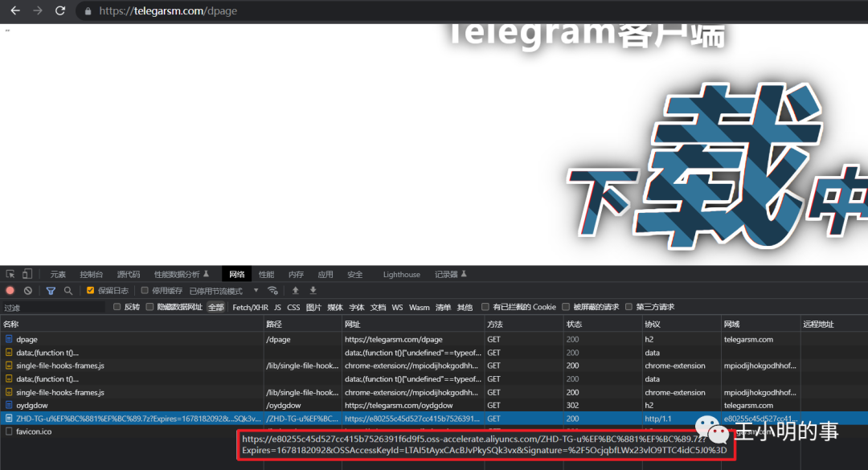Open the throttling mode dropdown arrow
This screenshot has width=868, height=470.
point(256,290)
